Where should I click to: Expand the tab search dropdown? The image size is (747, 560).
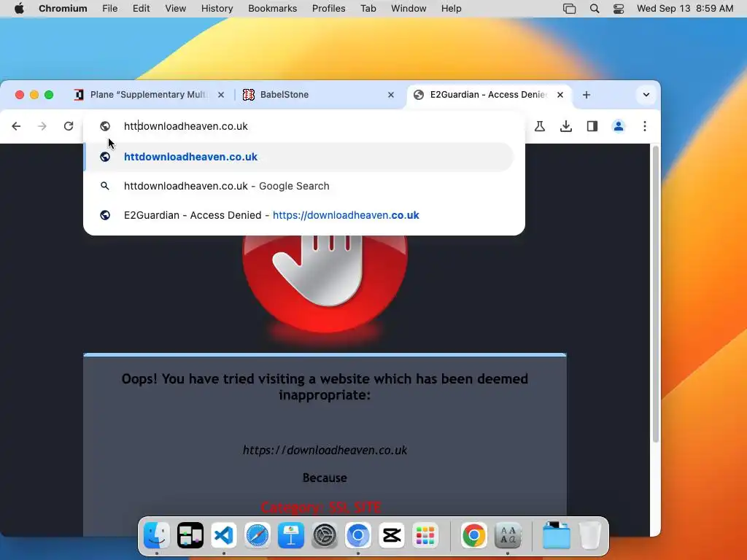(x=646, y=95)
